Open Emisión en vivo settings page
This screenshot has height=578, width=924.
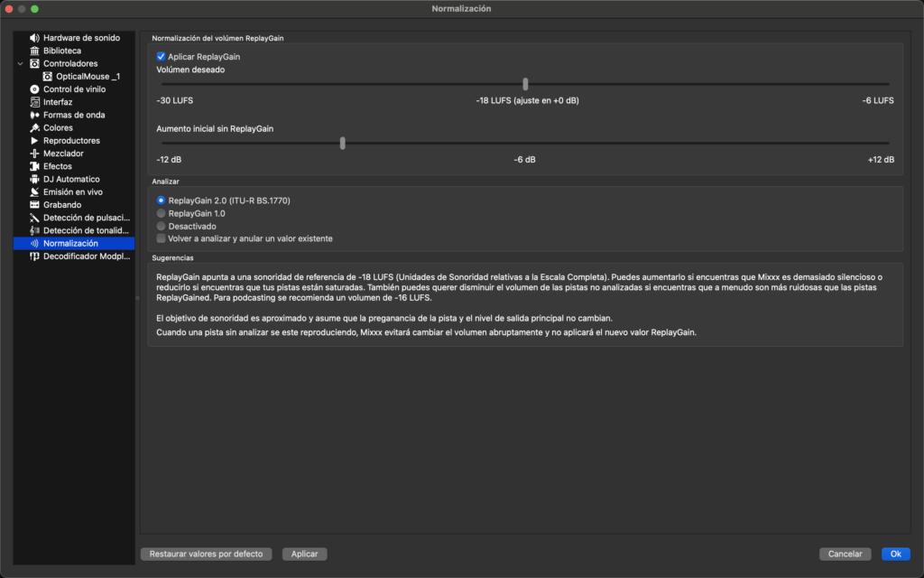pyautogui.click(x=72, y=192)
